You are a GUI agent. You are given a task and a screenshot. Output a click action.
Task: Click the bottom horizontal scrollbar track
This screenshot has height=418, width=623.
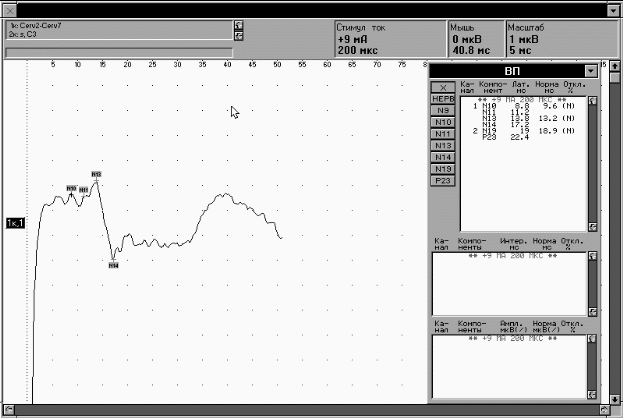(x=306, y=410)
